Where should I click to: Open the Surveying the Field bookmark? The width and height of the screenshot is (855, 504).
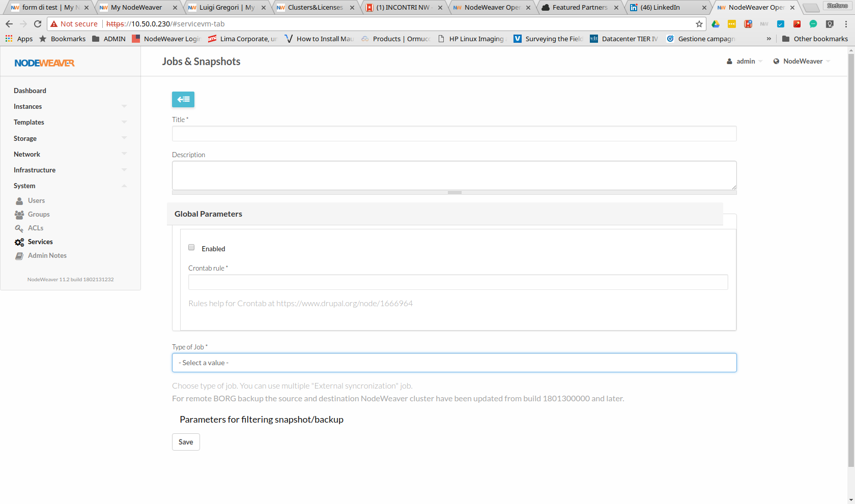[549, 39]
